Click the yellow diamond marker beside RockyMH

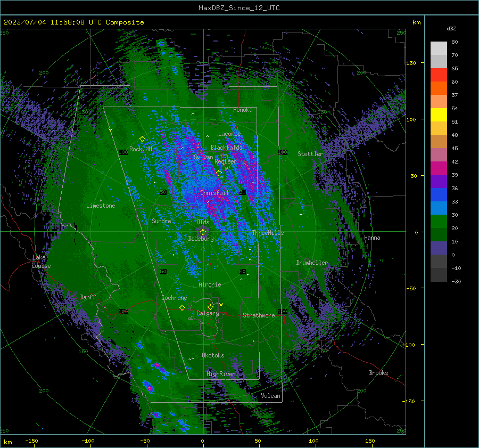(142, 139)
